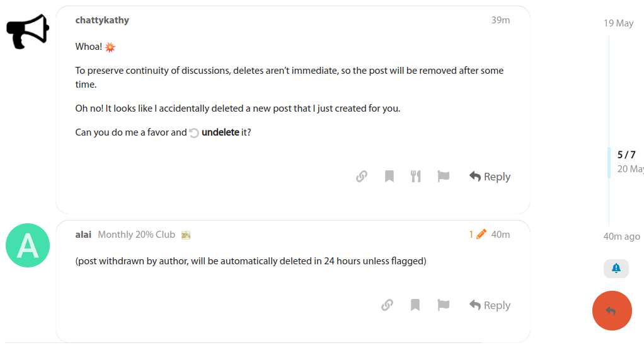
Task: Bookmark alai's withdrawn post
Action: tap(415, 305)
